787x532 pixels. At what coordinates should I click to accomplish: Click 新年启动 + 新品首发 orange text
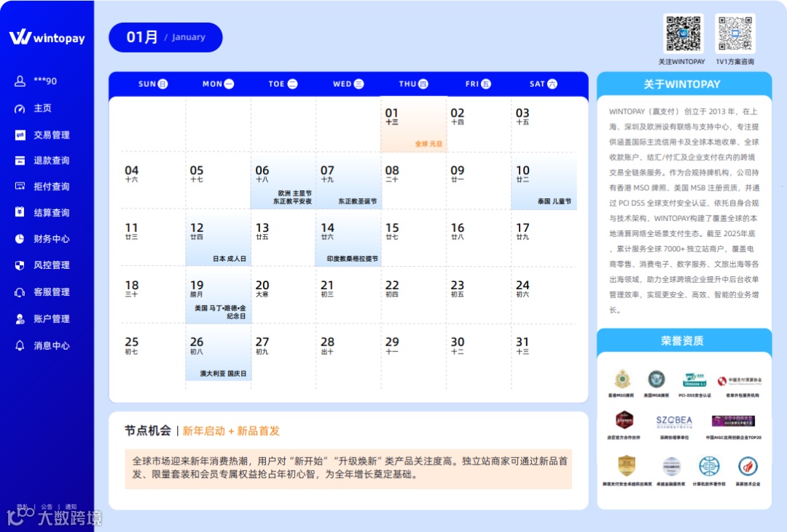point(231,431)
